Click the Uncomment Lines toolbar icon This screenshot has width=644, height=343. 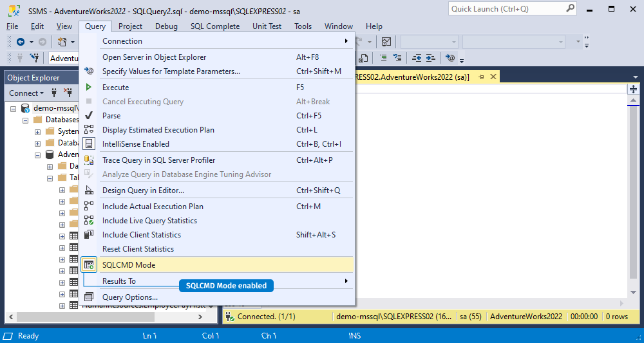tap(397, 58)
